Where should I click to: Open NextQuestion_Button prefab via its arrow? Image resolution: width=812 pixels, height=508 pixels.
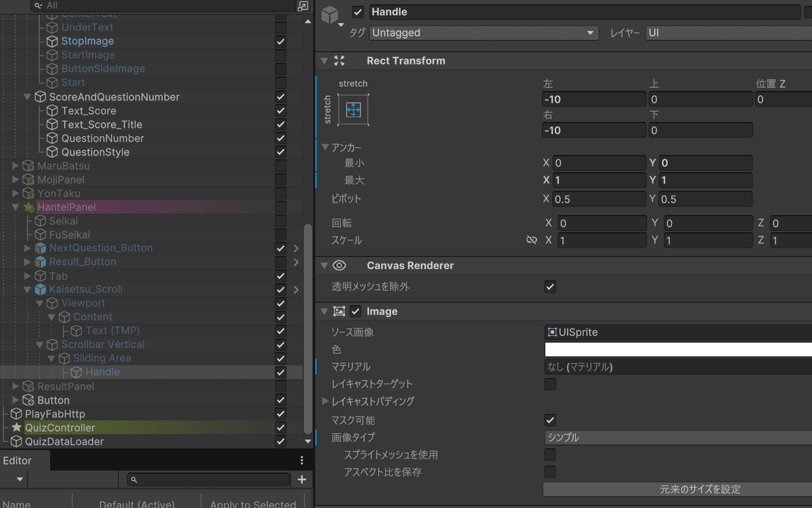(296, 248)
